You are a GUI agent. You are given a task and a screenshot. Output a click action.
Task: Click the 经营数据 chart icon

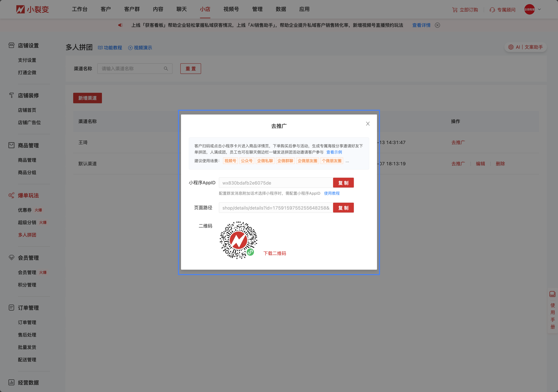[x=11, y=382]
